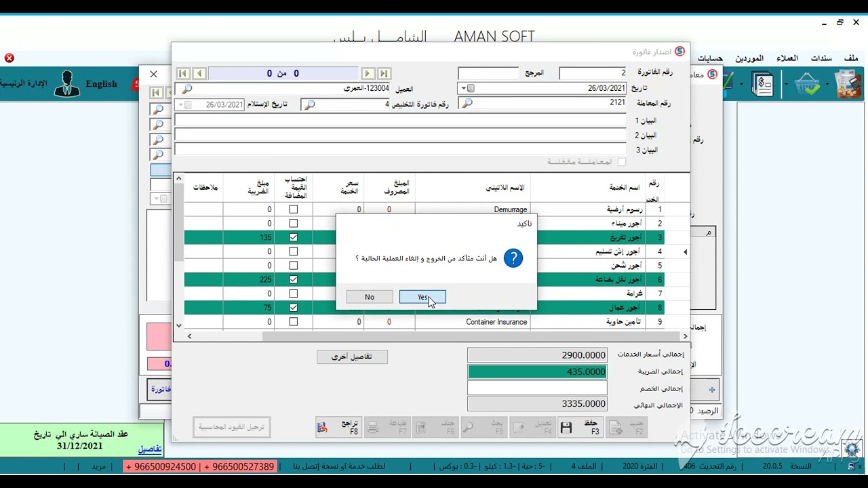Open the تاريخ الإستلام date dropdown
Viewport: 868px width, 488px height.
[181, 105]
